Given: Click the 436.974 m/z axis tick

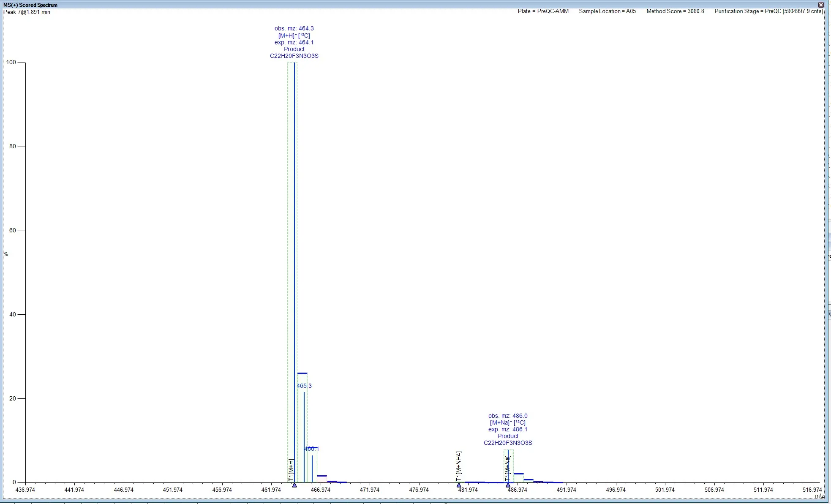Looking at the screenshot, I should (25, 490).
